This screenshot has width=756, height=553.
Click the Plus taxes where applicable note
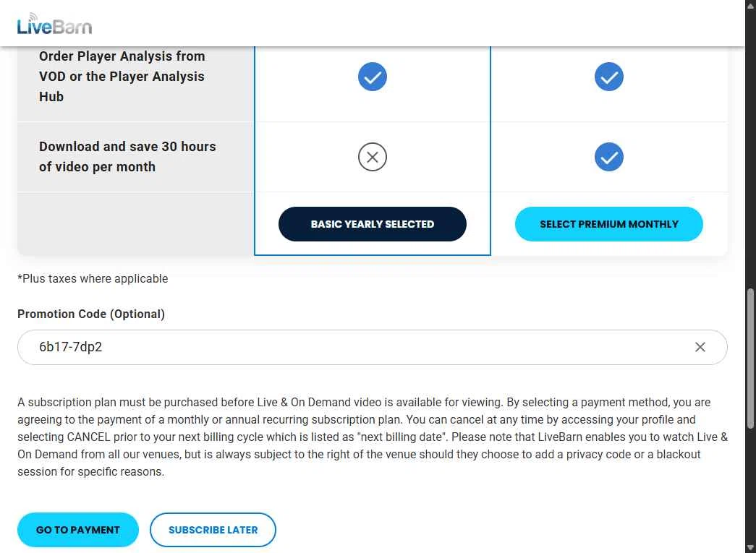(x=93, y=278)
